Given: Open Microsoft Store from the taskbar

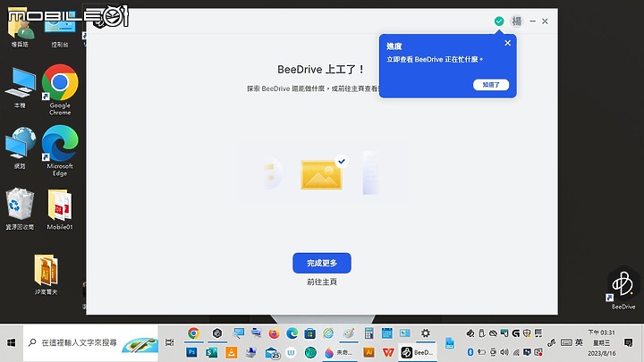Looking at the screenshot, I should tap(310, 333).
